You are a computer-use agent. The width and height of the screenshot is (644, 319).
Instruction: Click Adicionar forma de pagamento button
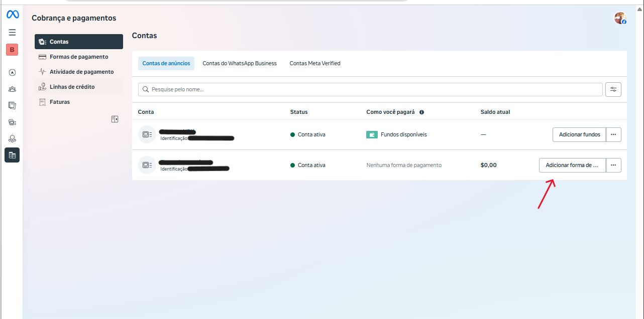(572, 165)
